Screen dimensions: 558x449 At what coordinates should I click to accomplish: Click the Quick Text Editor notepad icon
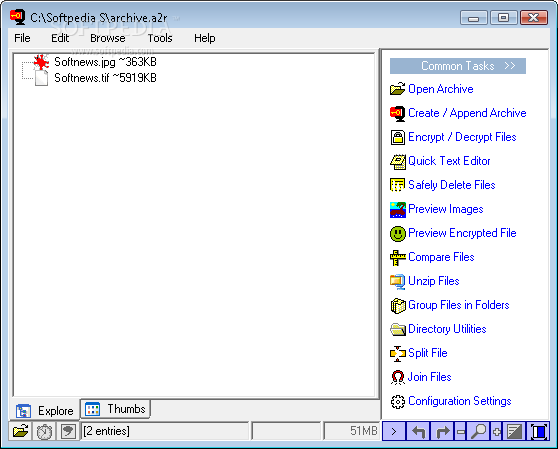point(397,162)
